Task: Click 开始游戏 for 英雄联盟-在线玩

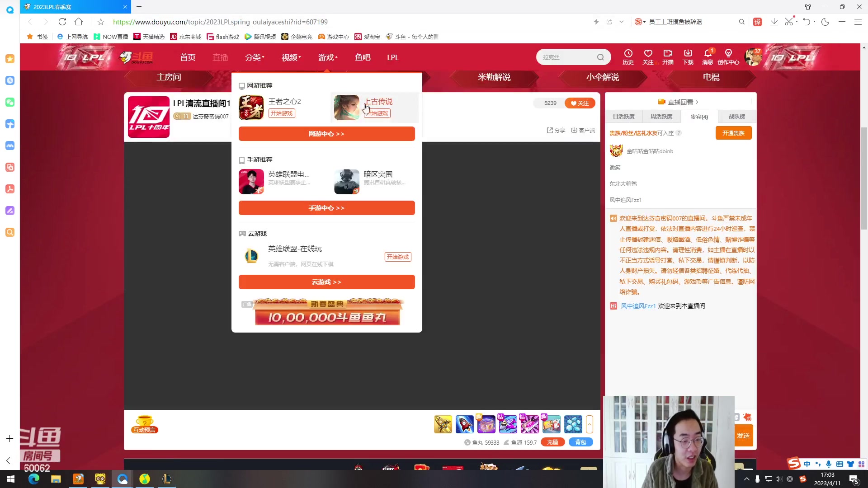Action: click(398, 257)
